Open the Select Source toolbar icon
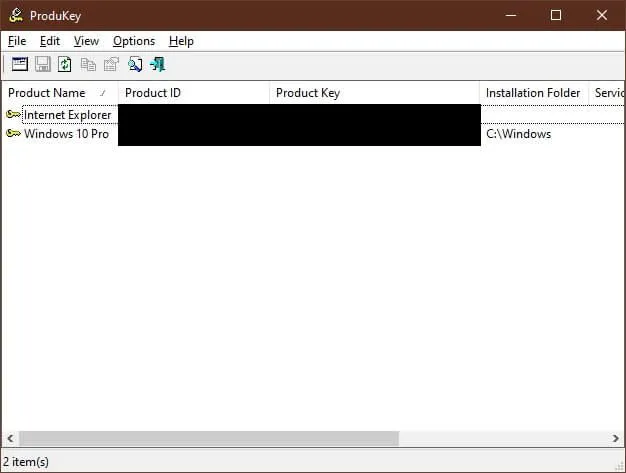The height and width of the screenshot is (473, 626). pyautogui.click(x=20, y=64)
